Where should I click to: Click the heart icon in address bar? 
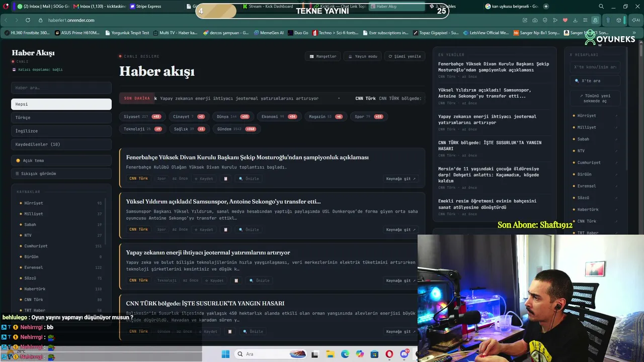coord(565,20)
